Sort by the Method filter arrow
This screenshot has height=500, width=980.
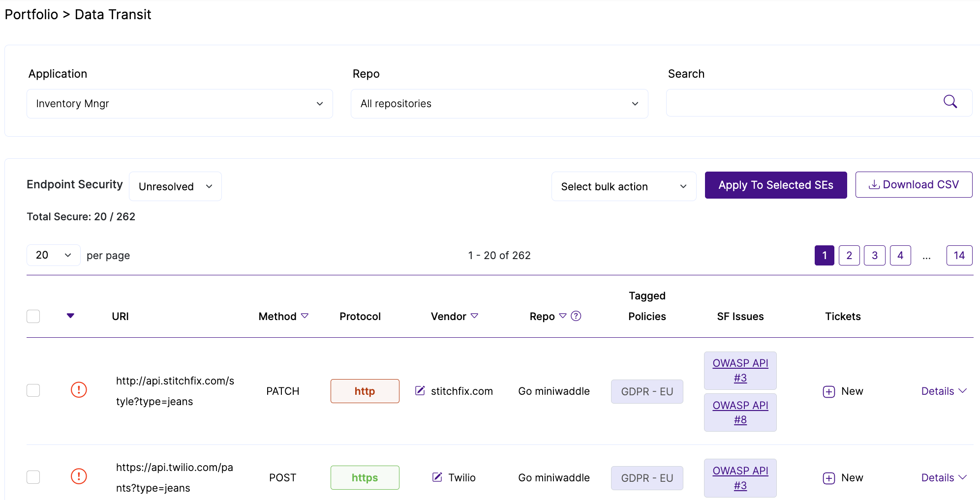tap(305, 316)
